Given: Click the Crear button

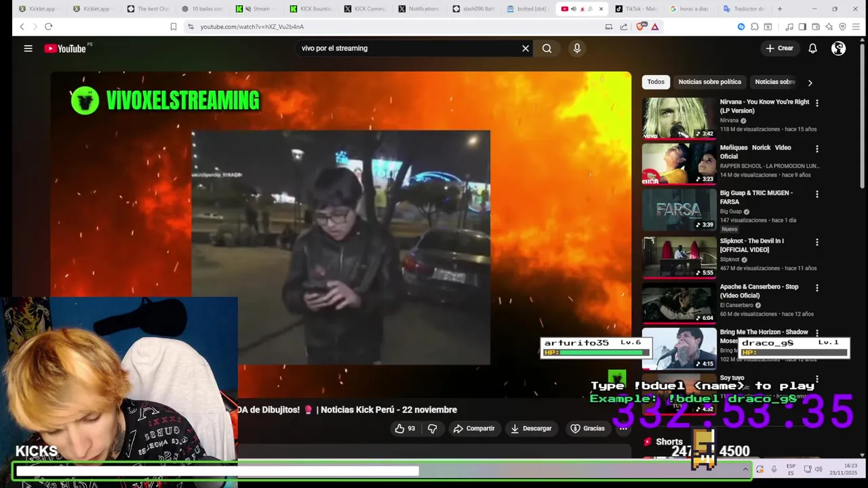Looking at the screenshot, I should tap(779, 48).
